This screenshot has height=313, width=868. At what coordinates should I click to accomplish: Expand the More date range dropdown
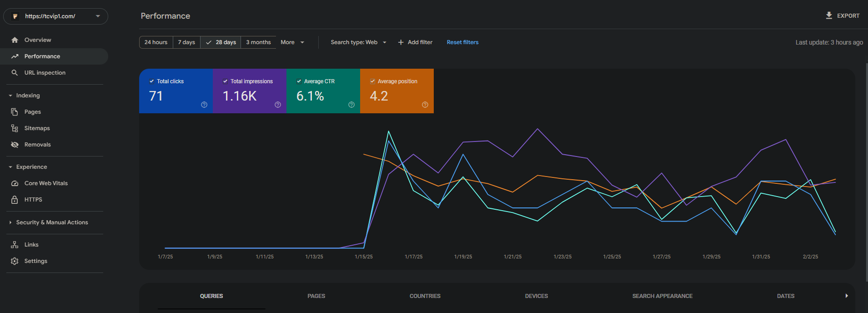tap(292, 42)
